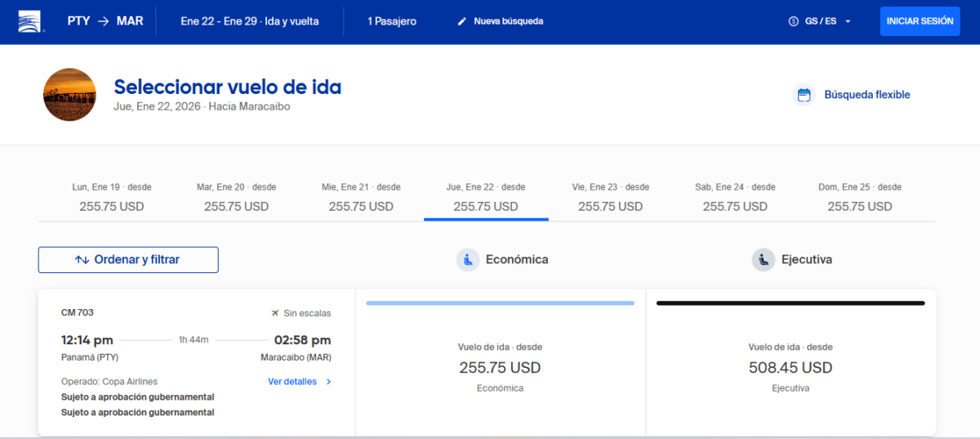Click the Ene 22 - Ene 29 dates text
Viewport: 980px width, 439px height.
(x=250, y=21)
